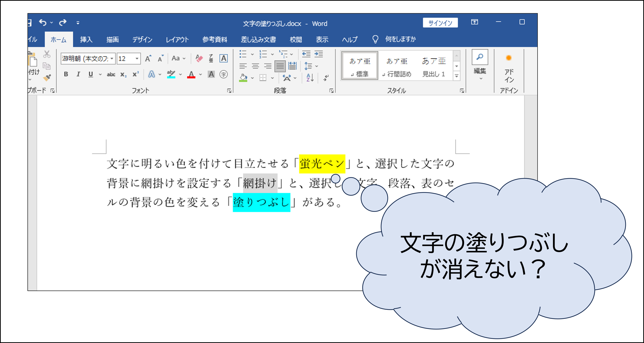Toggle italic formatting
Screen dimensions: 644x343
tap(78, 74)
